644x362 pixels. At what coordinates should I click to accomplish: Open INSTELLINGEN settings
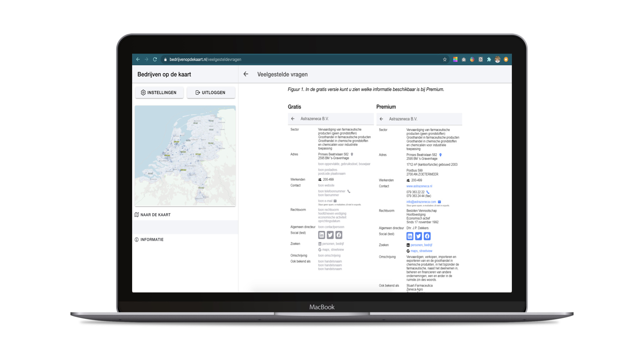coord(159,93)
